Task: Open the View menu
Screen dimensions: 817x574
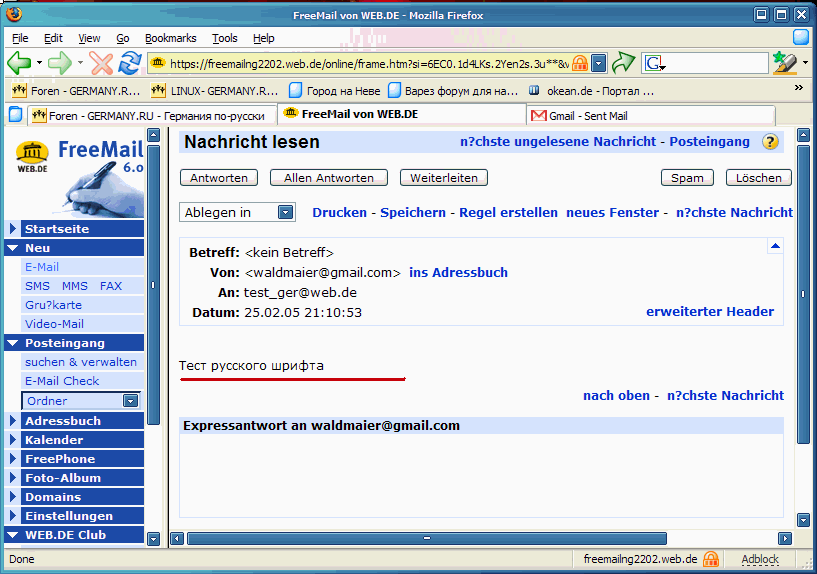Action: point(89,38)
